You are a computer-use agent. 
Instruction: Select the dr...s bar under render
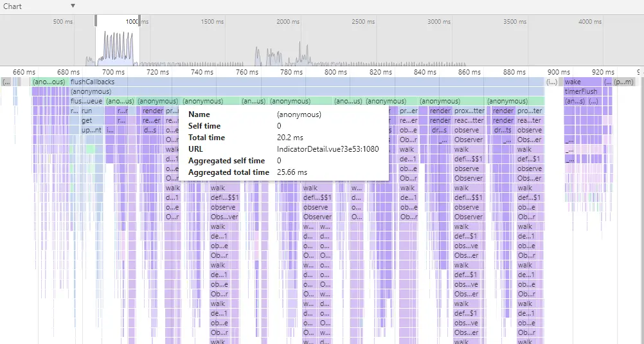click(x=440, y=131)
